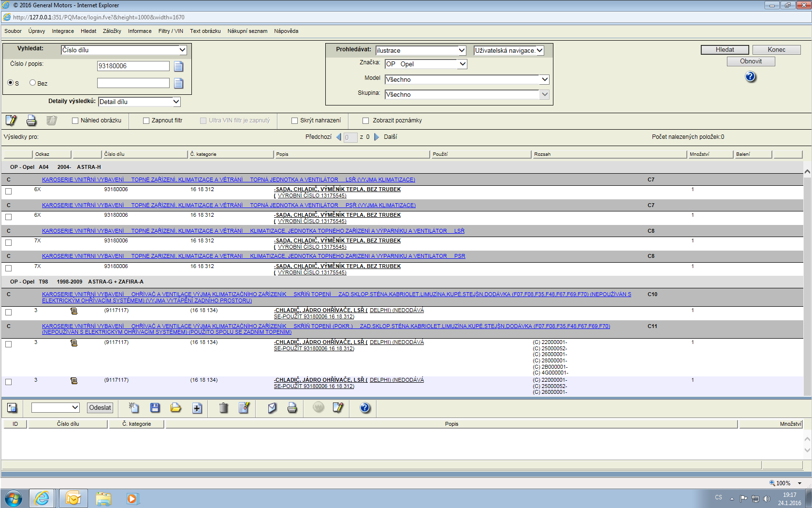Select the Bez radio button
The image size is (812, 508).
(32, 83)
